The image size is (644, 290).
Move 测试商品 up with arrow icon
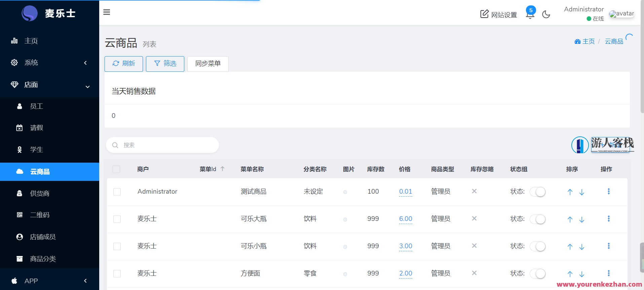click(570, 192)
